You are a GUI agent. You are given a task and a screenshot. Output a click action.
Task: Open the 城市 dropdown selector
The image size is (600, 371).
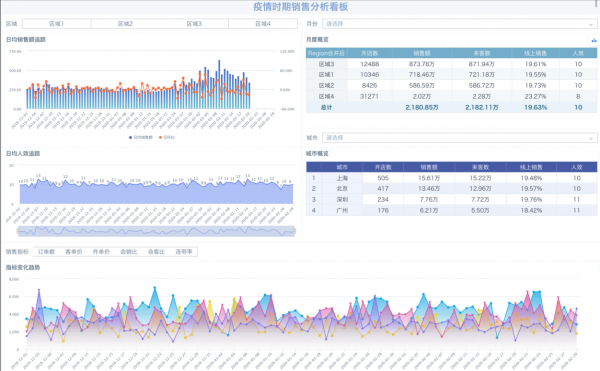[459, 138]
